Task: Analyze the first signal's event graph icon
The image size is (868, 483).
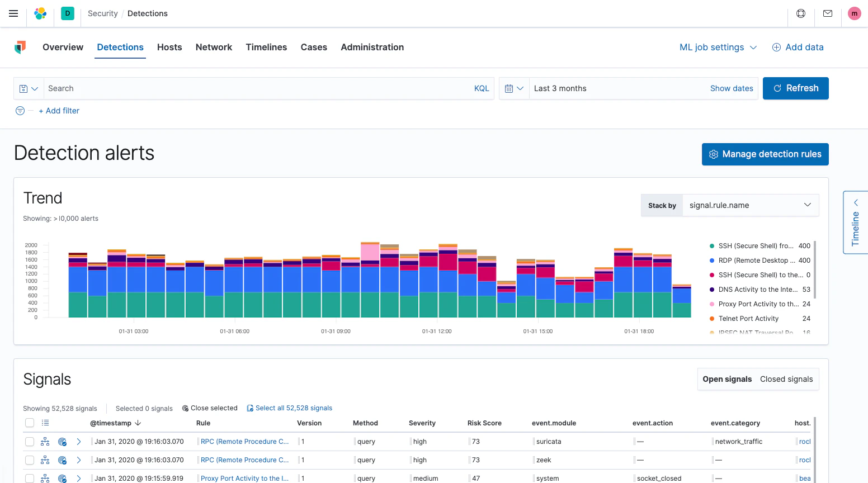Action: 45,441
